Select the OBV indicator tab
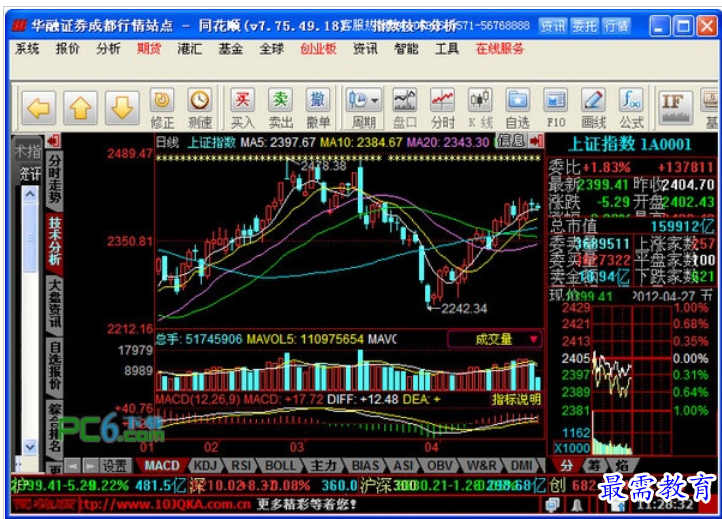 click(440, 466)
